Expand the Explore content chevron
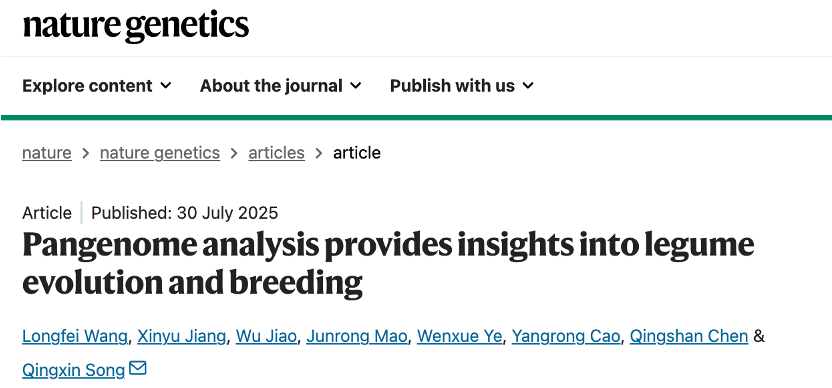Screen dimensions: 832x388 pos(166,85)
